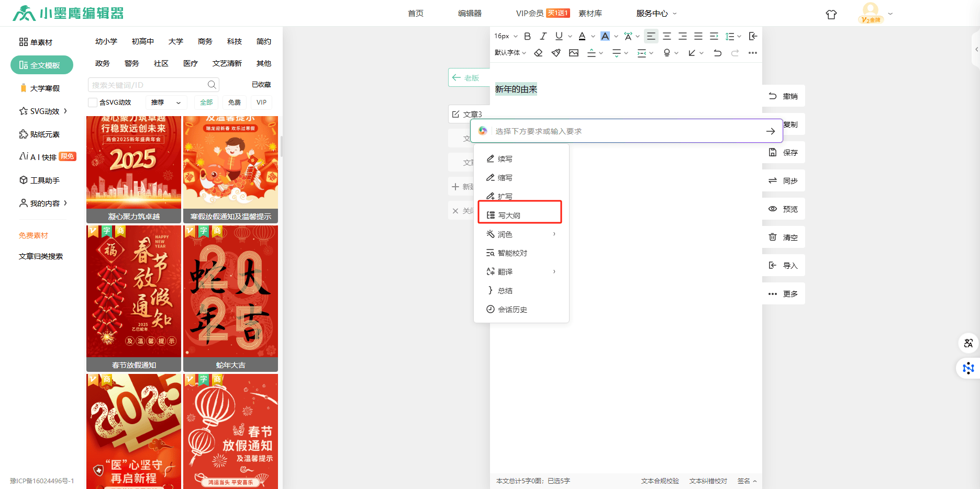
Task: Filter templates by VIP
Action: point(262,103)
